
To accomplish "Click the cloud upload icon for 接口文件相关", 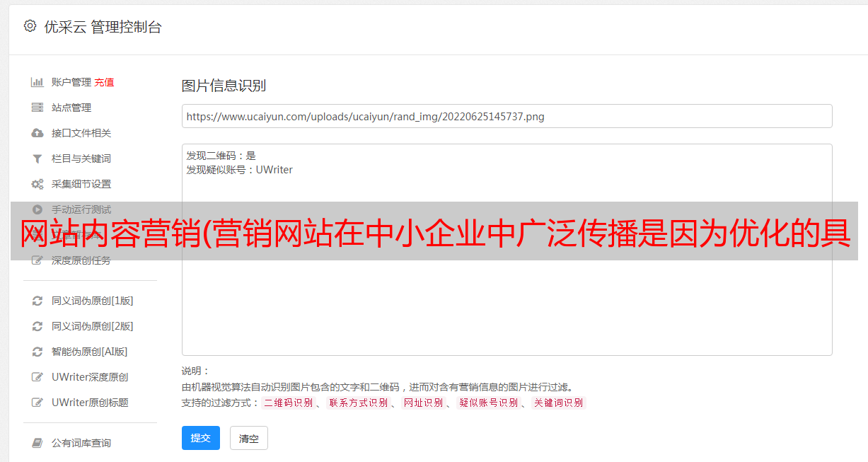I will pos(37,133).
